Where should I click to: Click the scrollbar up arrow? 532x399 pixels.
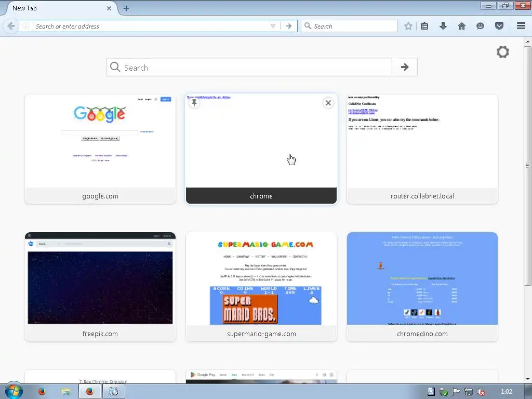tap(527, 42)
